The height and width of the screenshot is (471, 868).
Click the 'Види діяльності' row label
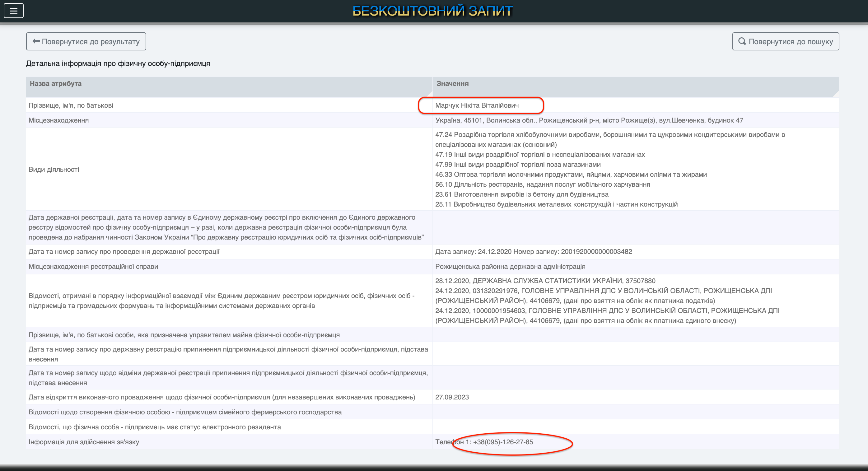click(54, 170)
